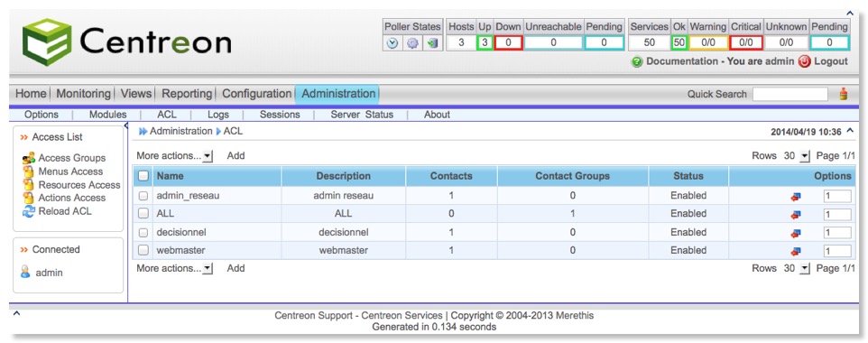Click the Services Ok count 50
Screen dimensions: 868x343
[x=679, y=43]
